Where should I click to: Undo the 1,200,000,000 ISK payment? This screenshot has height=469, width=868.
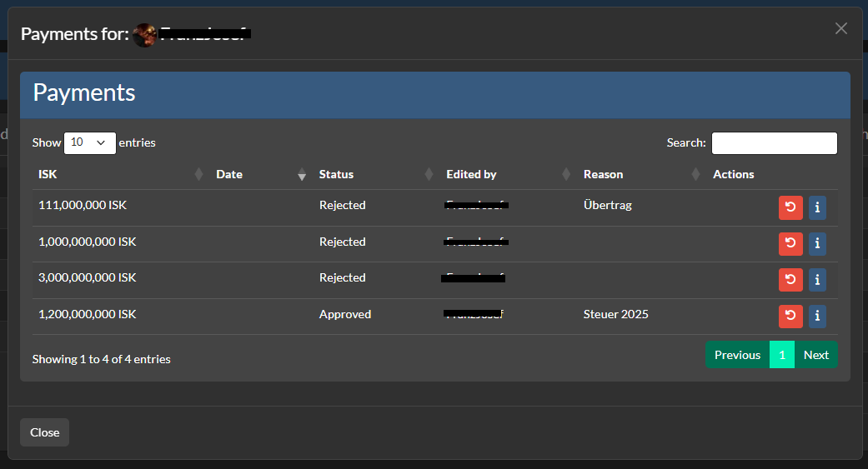click(790, 316)
